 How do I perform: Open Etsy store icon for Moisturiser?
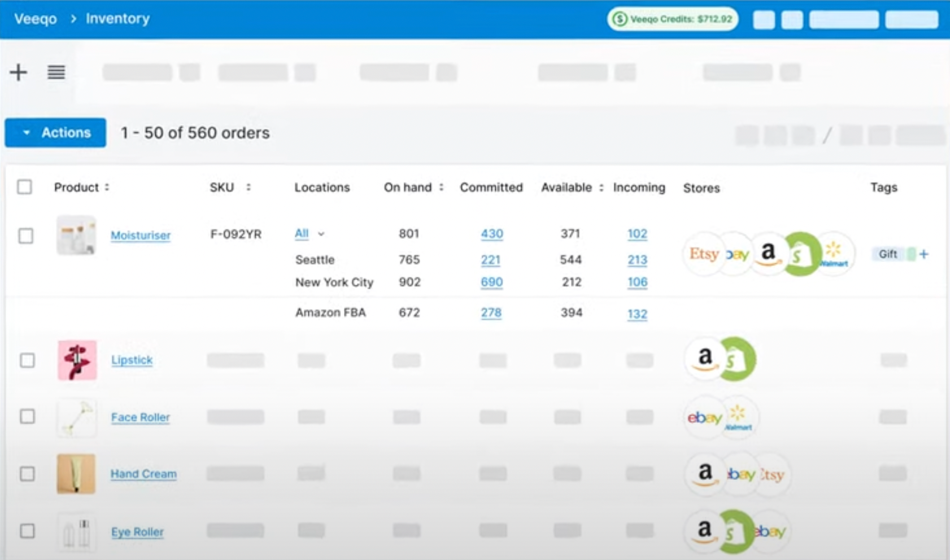704,254
